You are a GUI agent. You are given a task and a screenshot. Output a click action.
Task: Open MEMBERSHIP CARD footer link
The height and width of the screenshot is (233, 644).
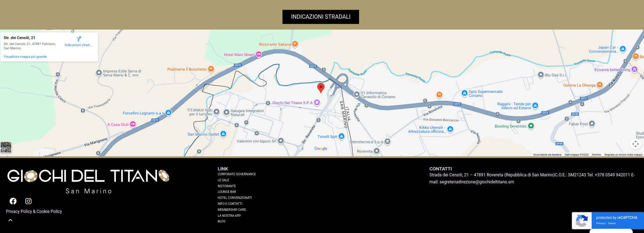click(232, 210)
